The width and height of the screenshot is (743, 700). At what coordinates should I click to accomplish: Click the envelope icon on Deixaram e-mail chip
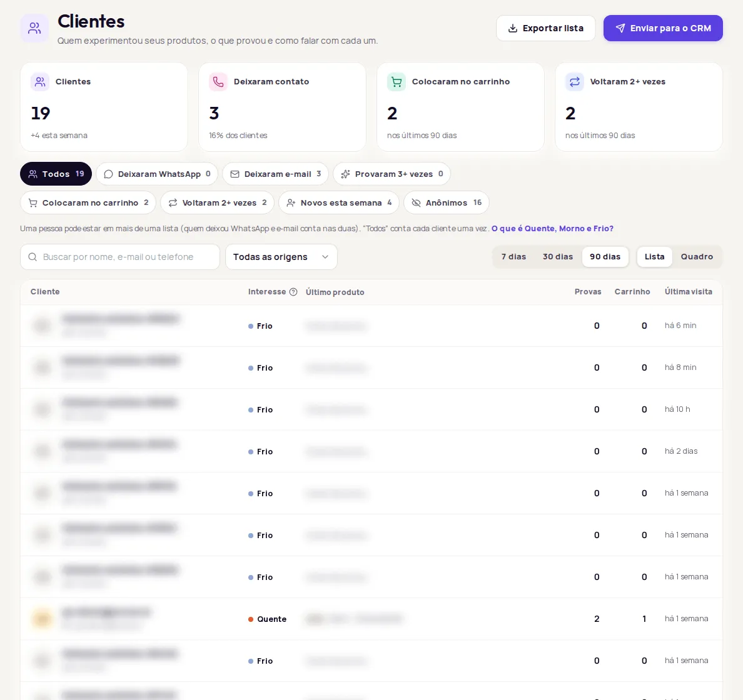point(235,174)
